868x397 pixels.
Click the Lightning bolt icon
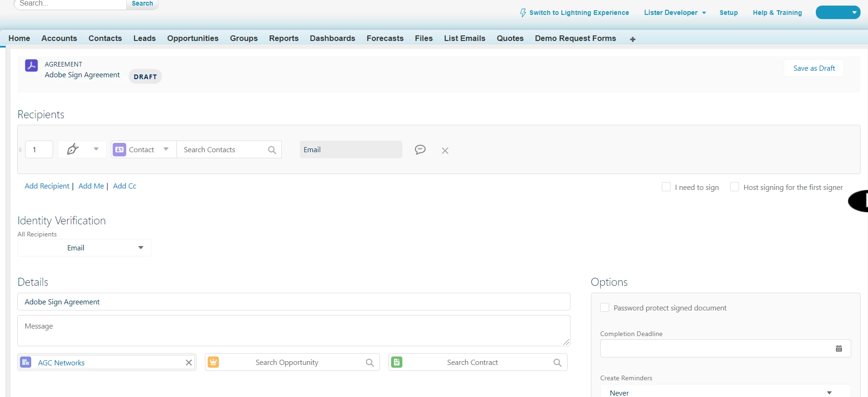pyautogui.click(x=523, y=13)
